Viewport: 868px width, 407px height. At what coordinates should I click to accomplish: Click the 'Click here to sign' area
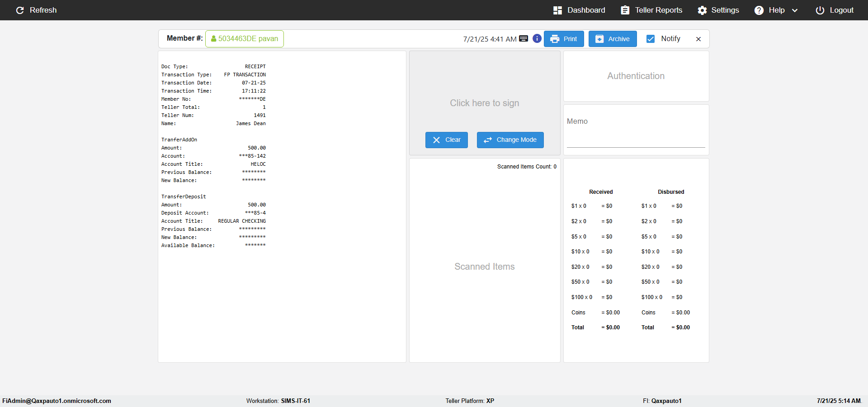[485, 103]
